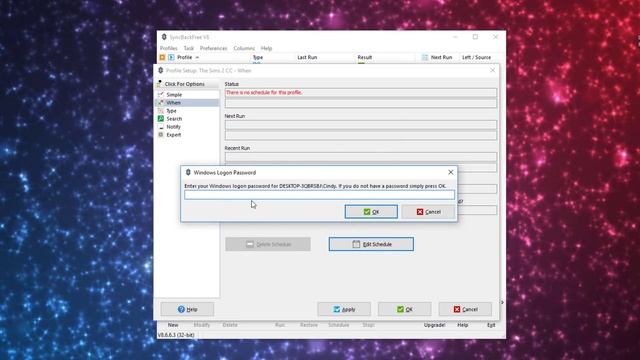Image resolution: width=640 pixels, height=360 pixels.
Task: Select the Search option in the sidebar
Action: (x=174, y=119)
